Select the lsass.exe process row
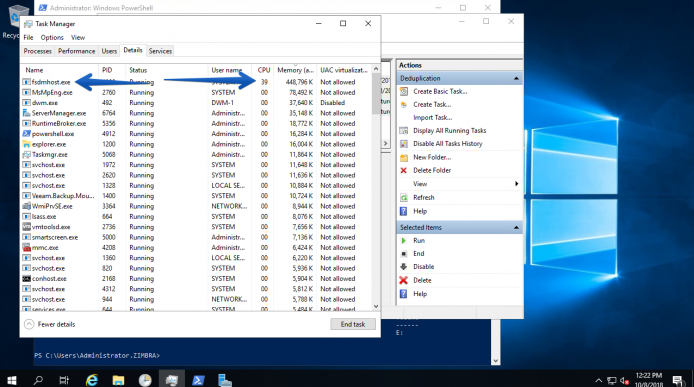 point(196,217)
